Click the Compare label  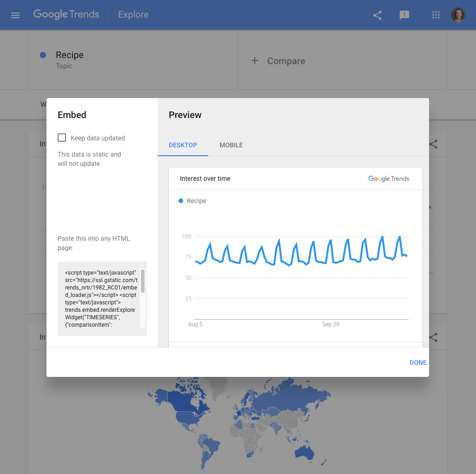286,61
